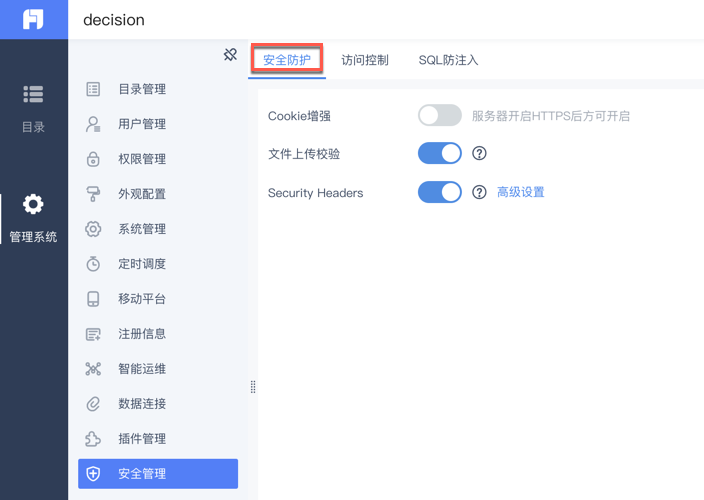Click the 插件管理 puzzle icon

pyautogui.click(x=93, y=439)
